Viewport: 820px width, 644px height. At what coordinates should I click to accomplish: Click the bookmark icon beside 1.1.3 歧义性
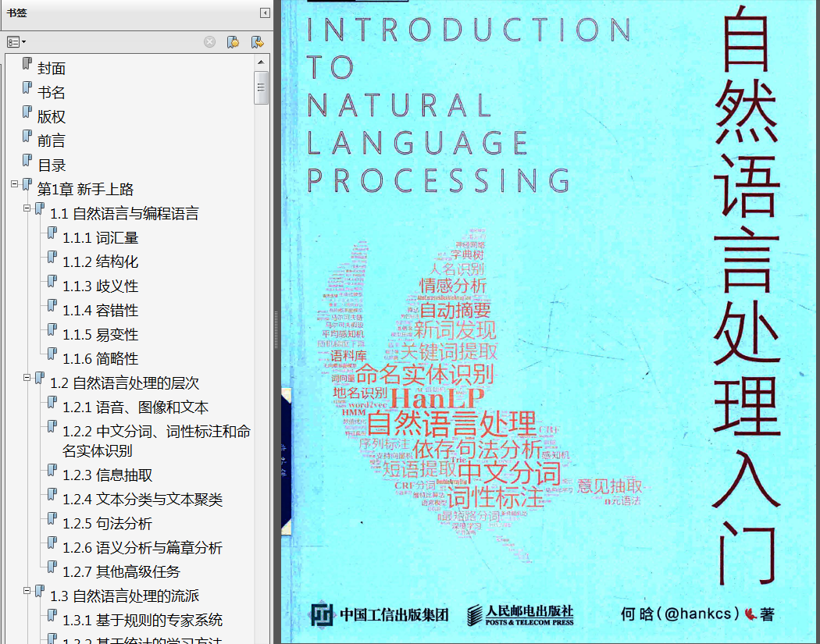coord(52,281)
